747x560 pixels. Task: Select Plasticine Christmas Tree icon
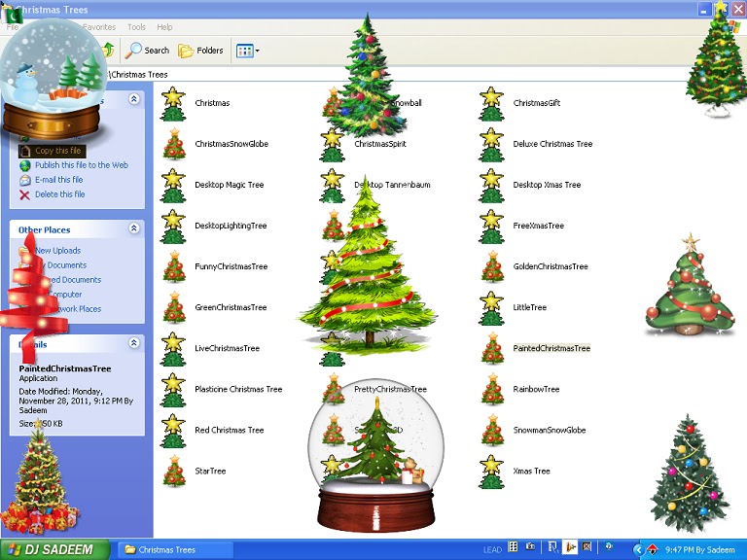(173, 390)
